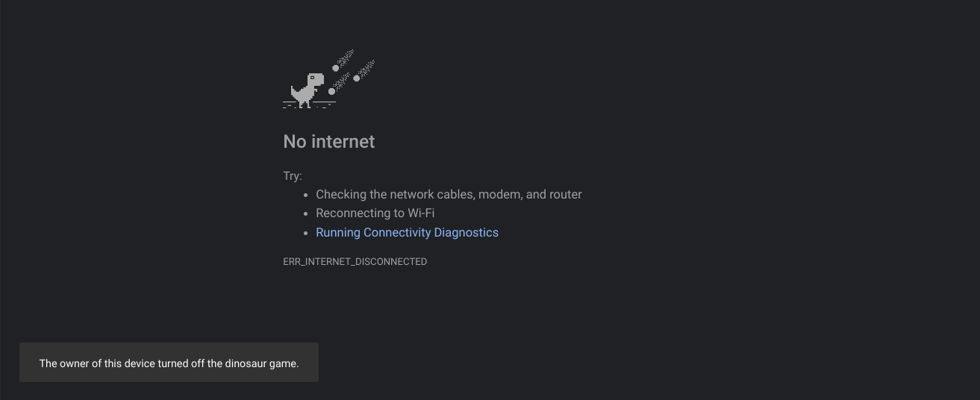Click the word "router" in the first suggestion

565,194
